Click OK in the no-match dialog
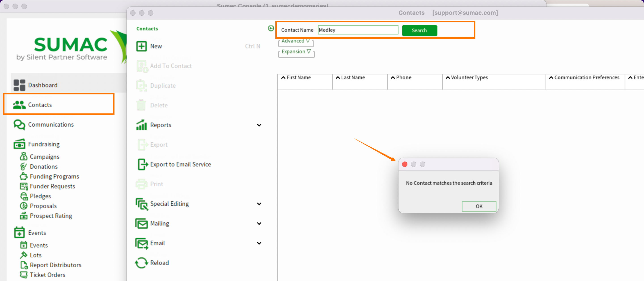Image resolution: width=644 pixels, height=281 pixels. click(x=479, y=206)
